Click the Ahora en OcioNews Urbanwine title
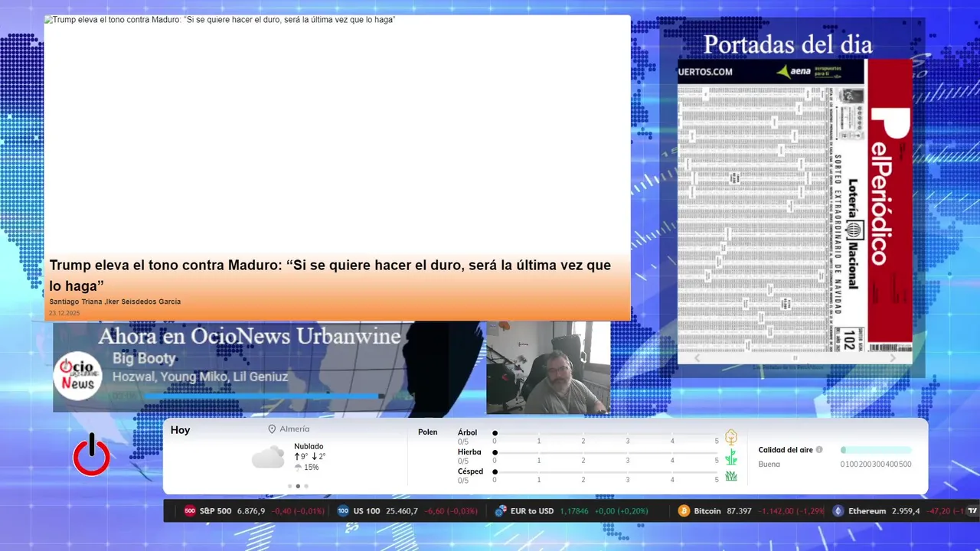Viewport: 980px width, 551px height. (249, 336)
